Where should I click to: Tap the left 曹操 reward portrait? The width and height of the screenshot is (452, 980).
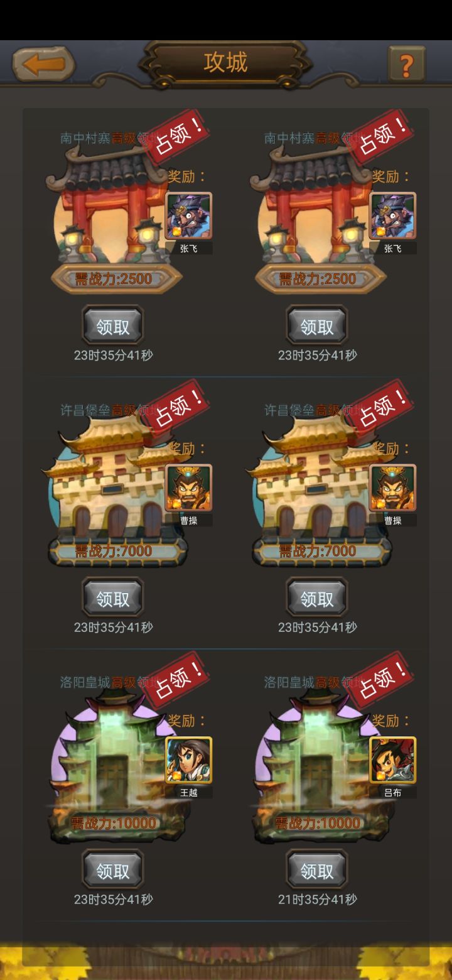(x=188, y=488)
